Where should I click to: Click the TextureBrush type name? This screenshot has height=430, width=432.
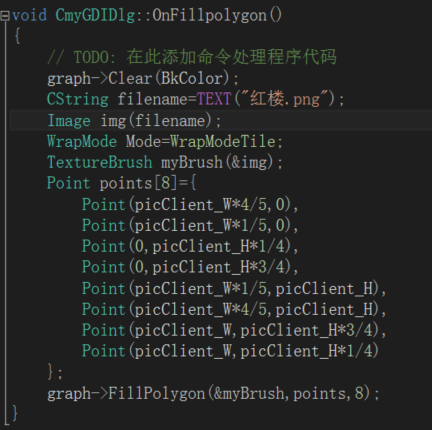(x=100, y=162)
